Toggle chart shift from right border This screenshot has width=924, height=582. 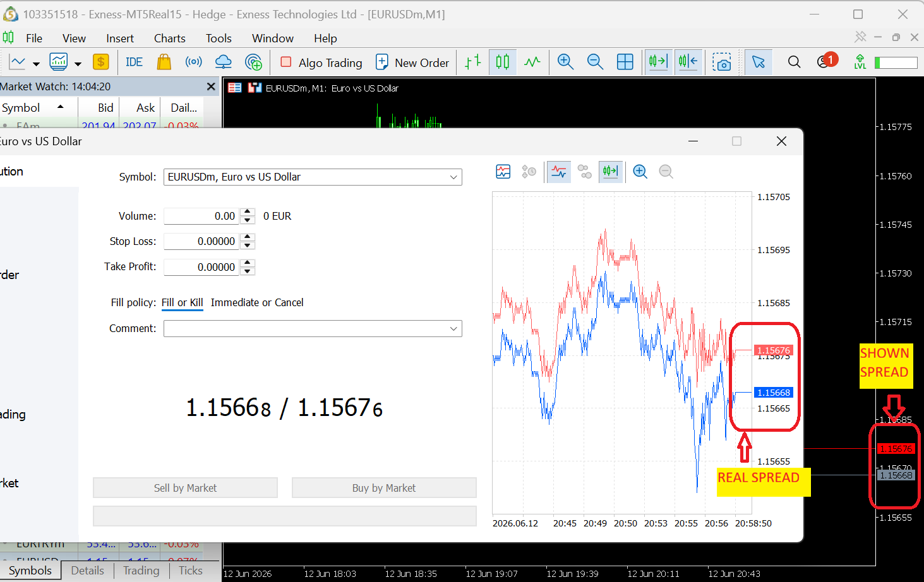point(688,62)
